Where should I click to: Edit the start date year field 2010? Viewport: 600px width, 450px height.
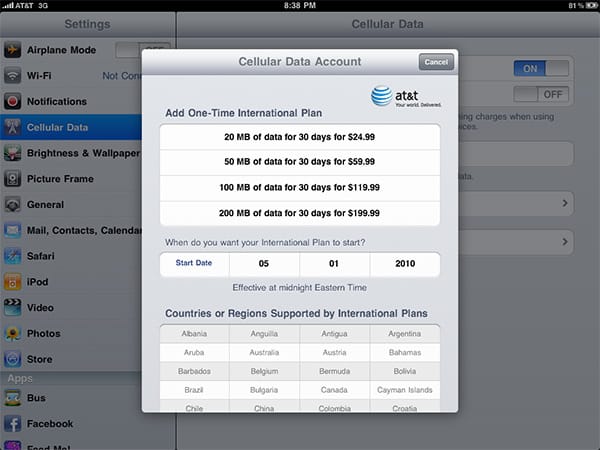[x=405, y=264]
